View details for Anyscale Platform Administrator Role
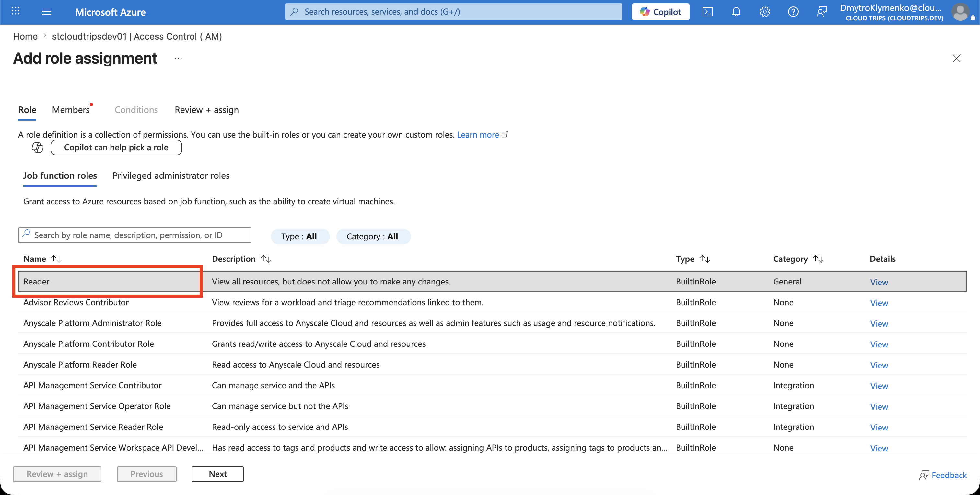This screenshot has height=495, width=980. pos(879,324)
